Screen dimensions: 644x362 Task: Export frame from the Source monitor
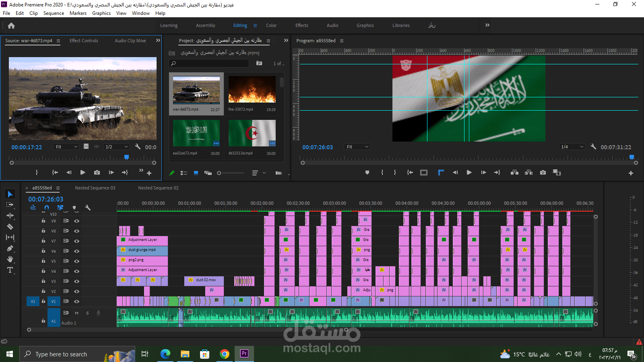click(97, 173)
